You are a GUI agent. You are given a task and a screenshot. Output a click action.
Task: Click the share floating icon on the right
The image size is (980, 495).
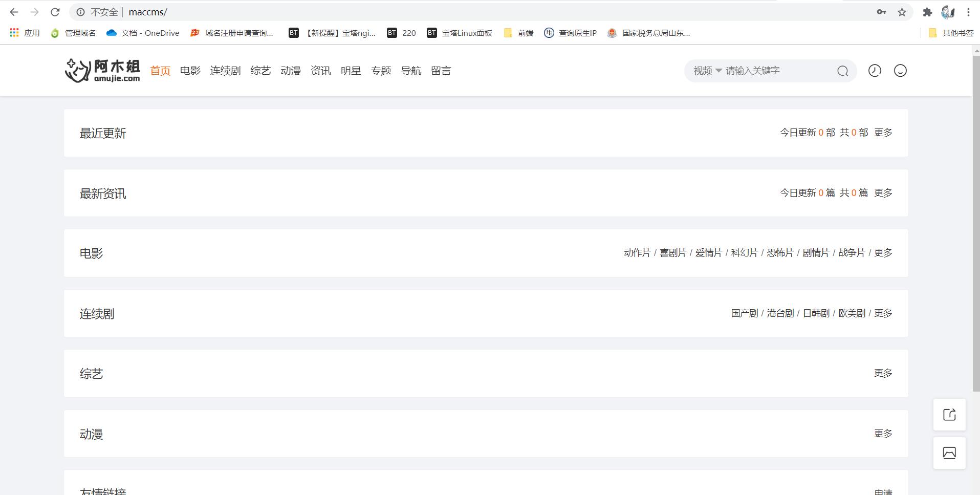tap(949, 414)
